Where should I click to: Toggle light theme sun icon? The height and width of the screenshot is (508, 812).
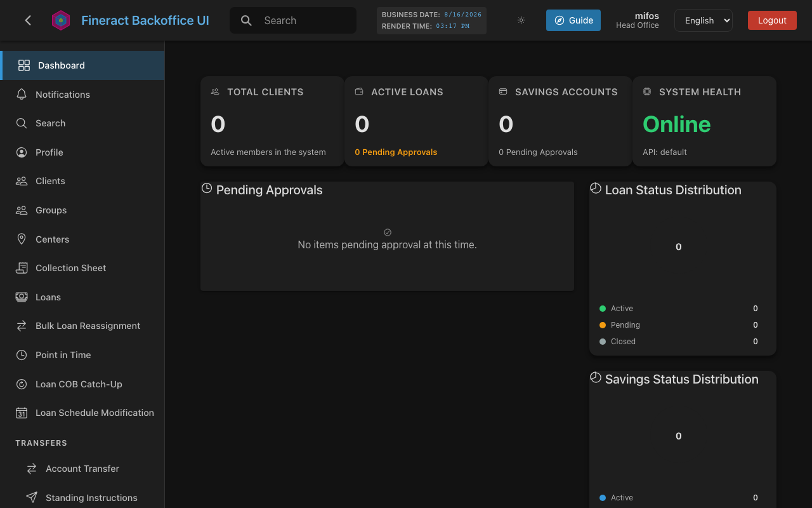tap(521, 20)
